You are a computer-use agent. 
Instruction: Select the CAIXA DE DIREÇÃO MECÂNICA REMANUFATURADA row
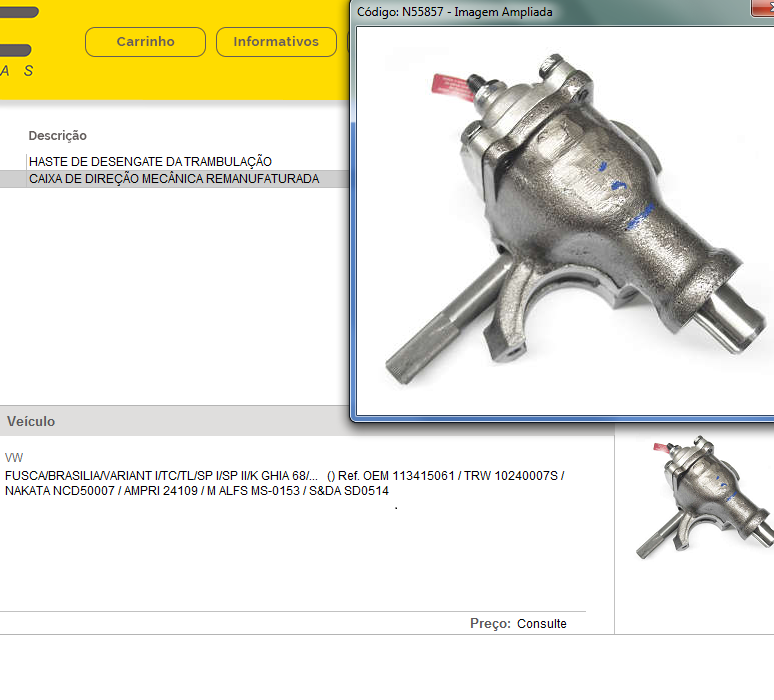[x=174, y=179]
